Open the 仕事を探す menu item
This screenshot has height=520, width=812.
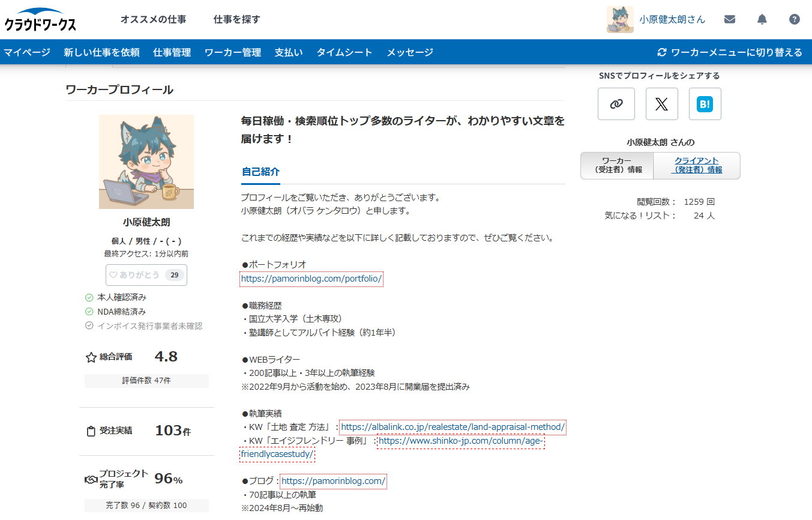236,19
